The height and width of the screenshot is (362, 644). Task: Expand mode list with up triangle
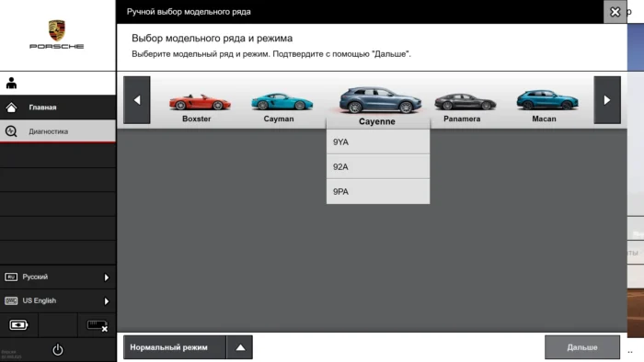click(240, 347)
